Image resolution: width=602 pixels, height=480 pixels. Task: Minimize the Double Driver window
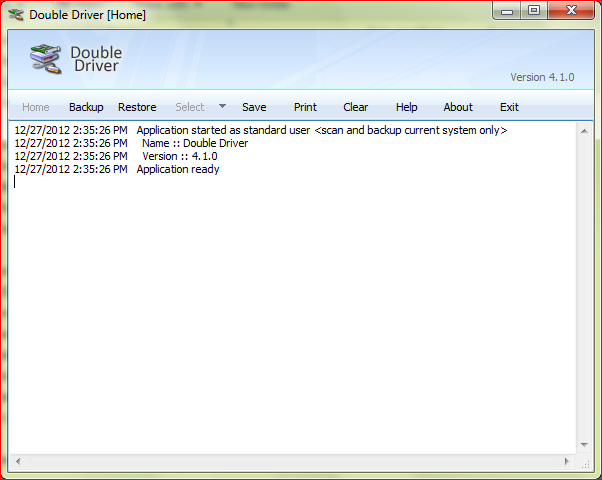tap(507, 11)
